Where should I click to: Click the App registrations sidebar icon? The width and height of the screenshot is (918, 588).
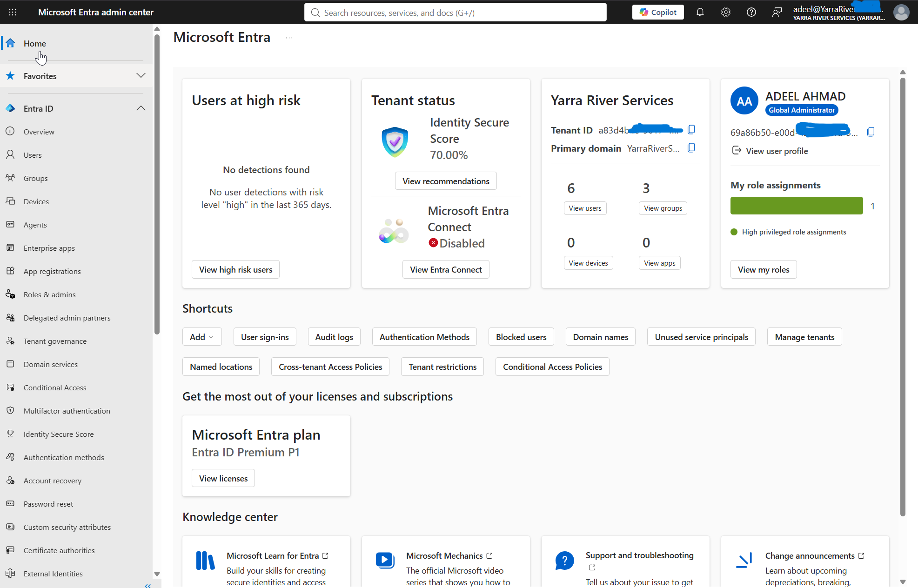pyautogui.click(x=10, y=271)
